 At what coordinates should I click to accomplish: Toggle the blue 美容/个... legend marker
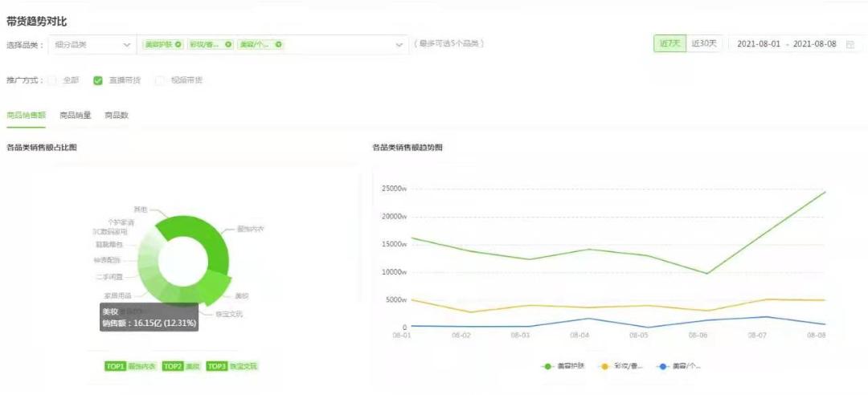coord(662,366)
